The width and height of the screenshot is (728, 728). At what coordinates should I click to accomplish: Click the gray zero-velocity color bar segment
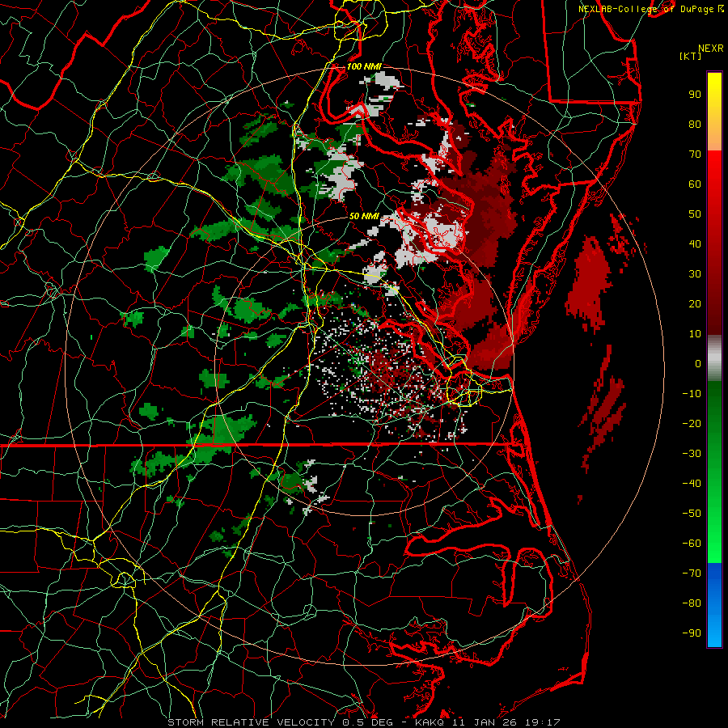714,358
